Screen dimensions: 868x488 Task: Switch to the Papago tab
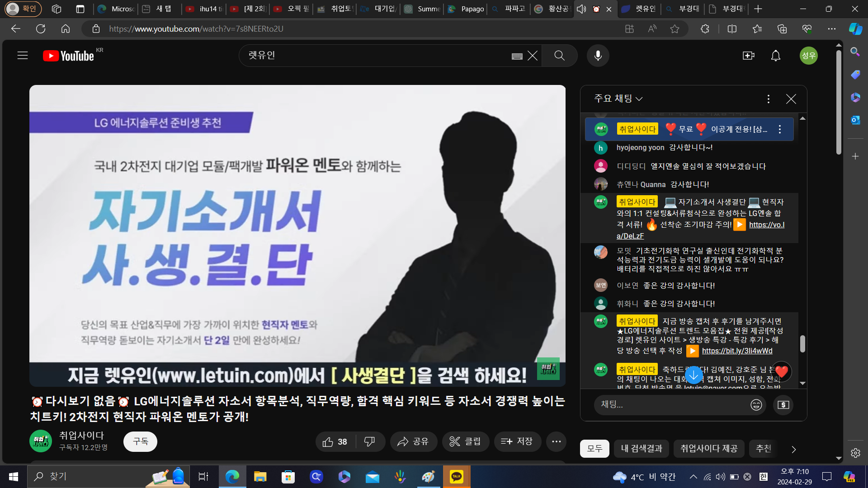point(466,9)
